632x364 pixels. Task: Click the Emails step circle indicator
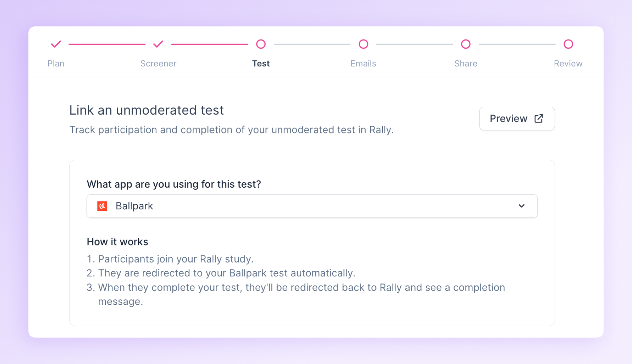coord(363,44)
